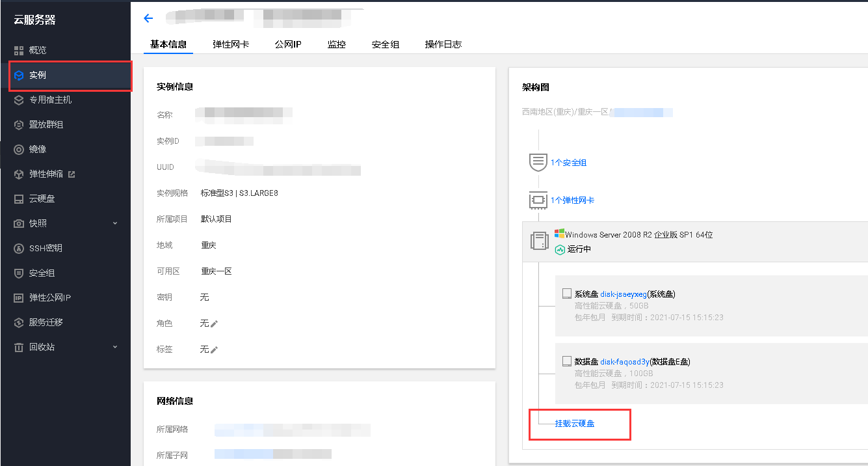The image size is (868, 466).
Task: Expand the 快照 snapshot submenu
Action: (114, 223)
